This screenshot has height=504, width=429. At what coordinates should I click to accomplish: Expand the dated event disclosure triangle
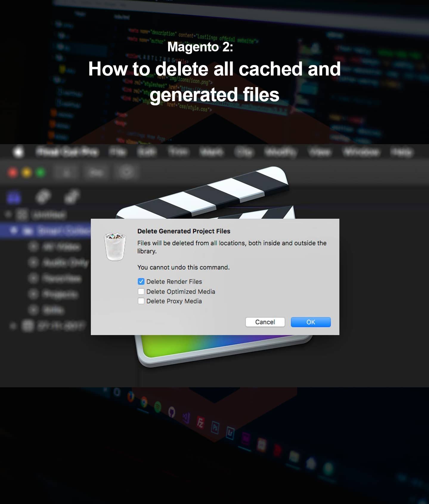[x=13, y=326]
